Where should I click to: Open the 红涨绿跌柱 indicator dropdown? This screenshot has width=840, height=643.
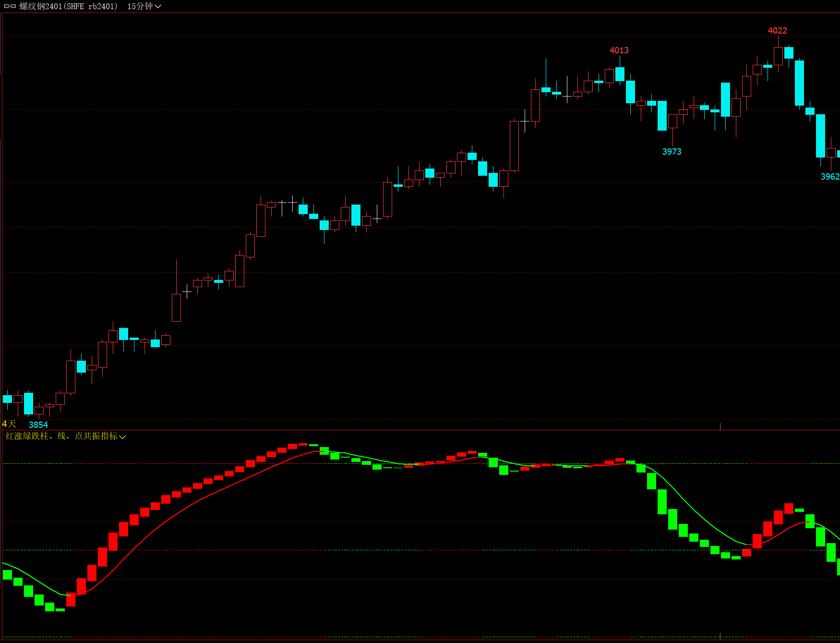[65, 436]
